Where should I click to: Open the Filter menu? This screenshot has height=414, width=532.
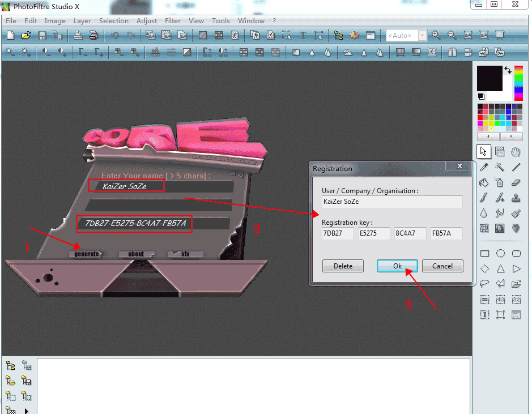[x=173, y=21]
